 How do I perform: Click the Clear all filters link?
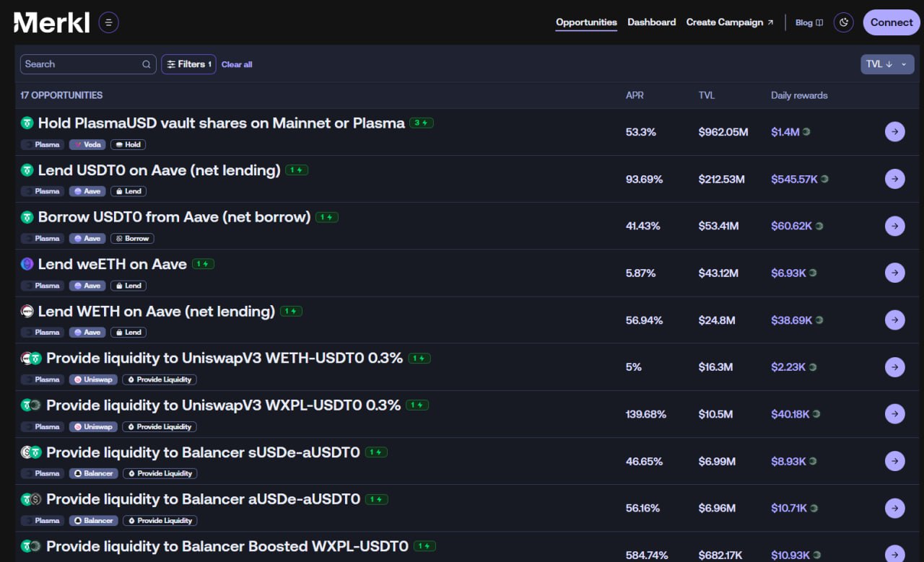[x=237, y=65]
